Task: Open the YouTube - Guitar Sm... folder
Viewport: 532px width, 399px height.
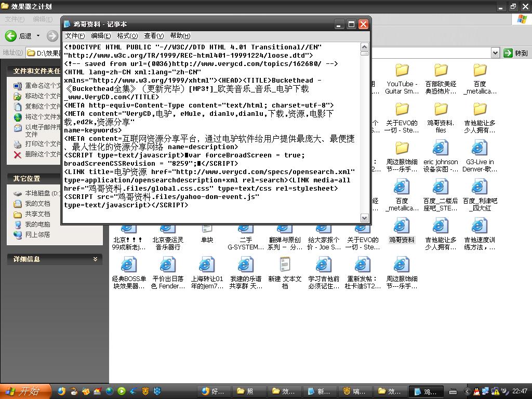Action: tap(402, 71)
